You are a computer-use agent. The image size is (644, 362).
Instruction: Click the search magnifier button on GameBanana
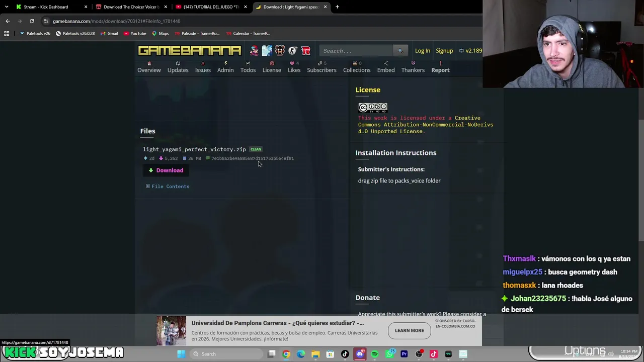[x=400, y=51]
